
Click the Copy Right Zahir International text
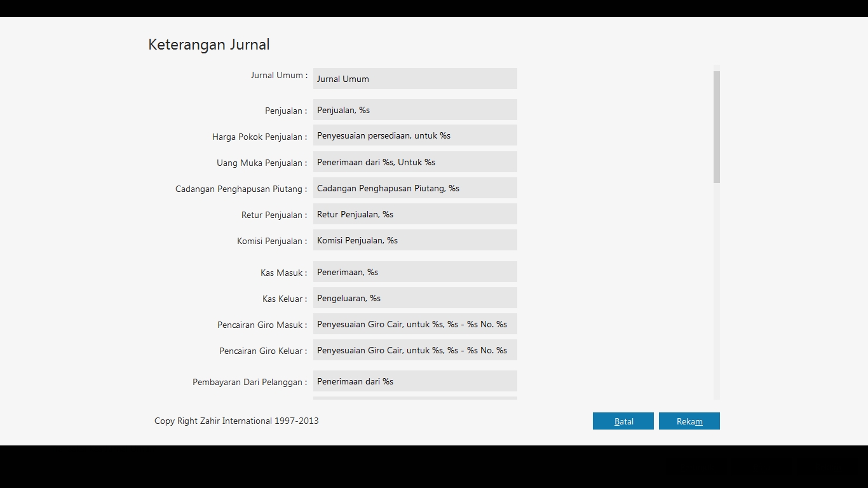[x=236, y=421]
